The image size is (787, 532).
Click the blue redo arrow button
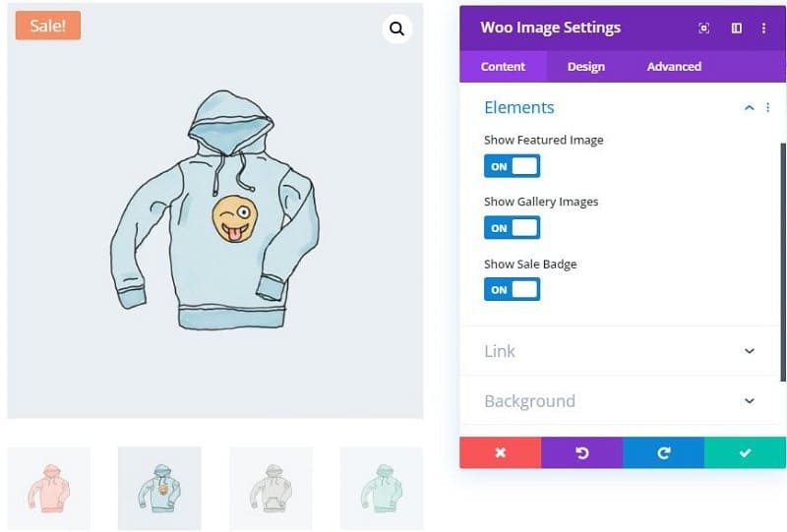pyautogui.click(x=663, y=452)
